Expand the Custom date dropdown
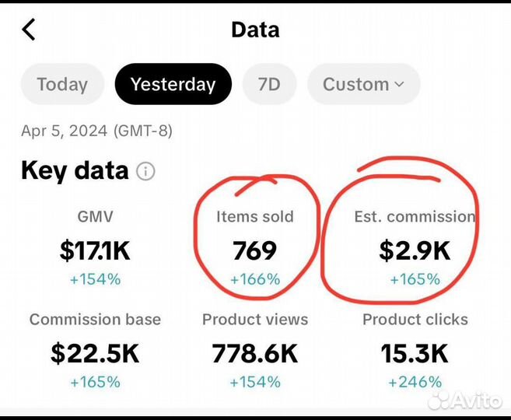The width and height of the screenshot is (511, 420). (x=362, y=84)
